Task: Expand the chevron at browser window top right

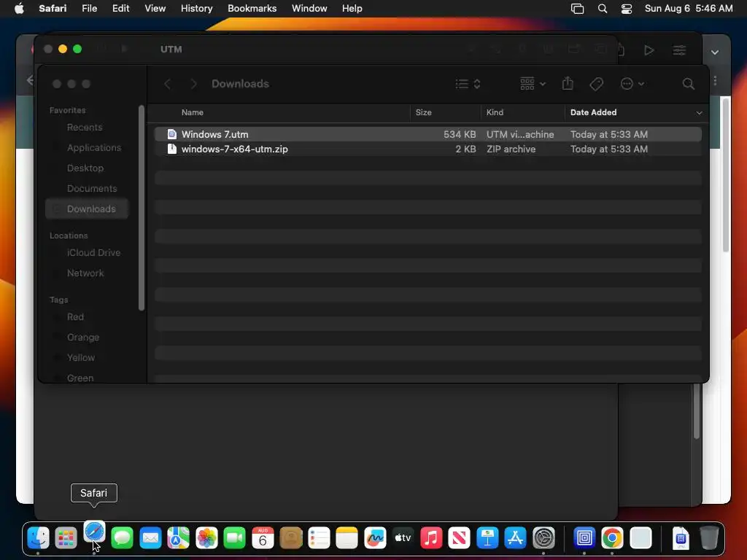Action: (x=715, y=52)
